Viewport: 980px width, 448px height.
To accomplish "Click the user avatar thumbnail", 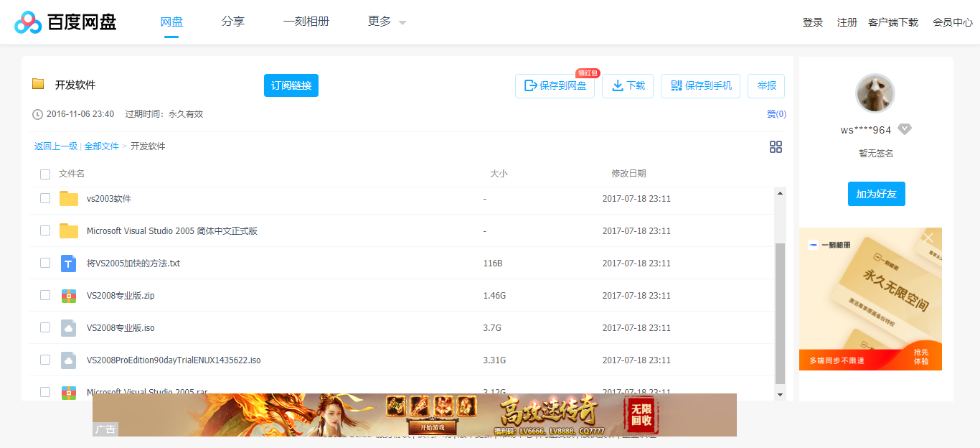I will [875, 93].
